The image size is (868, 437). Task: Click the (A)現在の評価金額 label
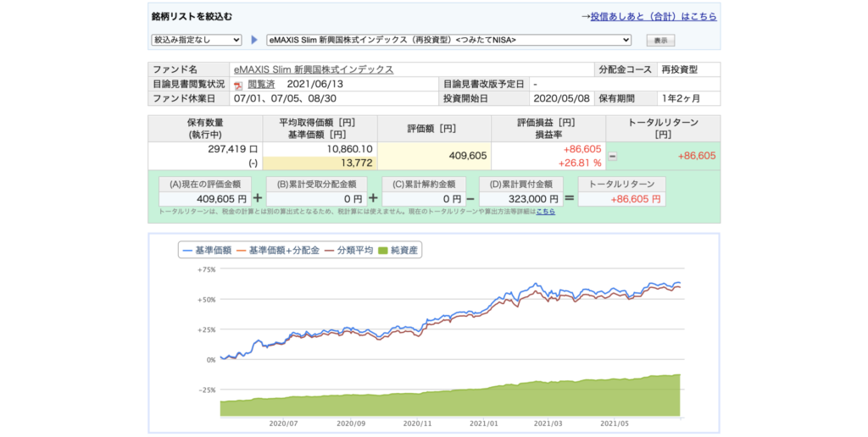205,185
